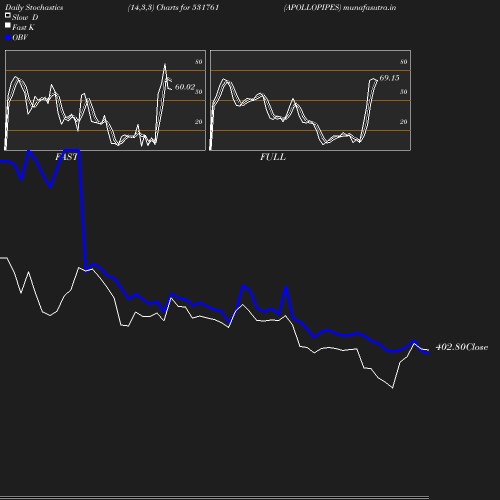Click the '402.80Close' price label
Screen dimensions: 500x500
(462, 347)
